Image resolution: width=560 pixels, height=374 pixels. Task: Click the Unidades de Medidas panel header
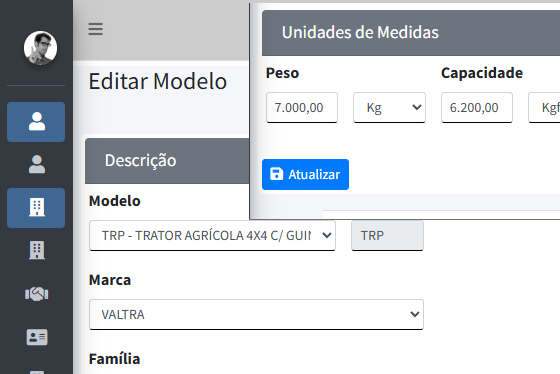point(411,33)
